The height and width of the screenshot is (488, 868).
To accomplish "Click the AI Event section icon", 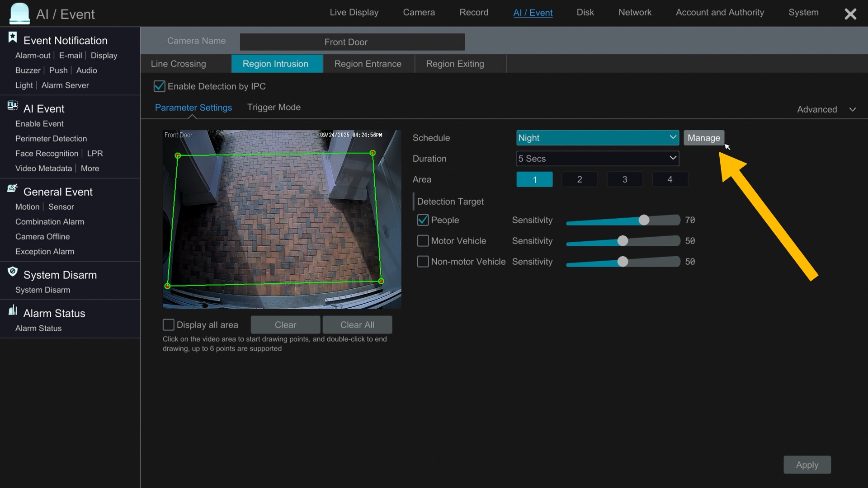I will pyautogui.click(x=13, y=106).
